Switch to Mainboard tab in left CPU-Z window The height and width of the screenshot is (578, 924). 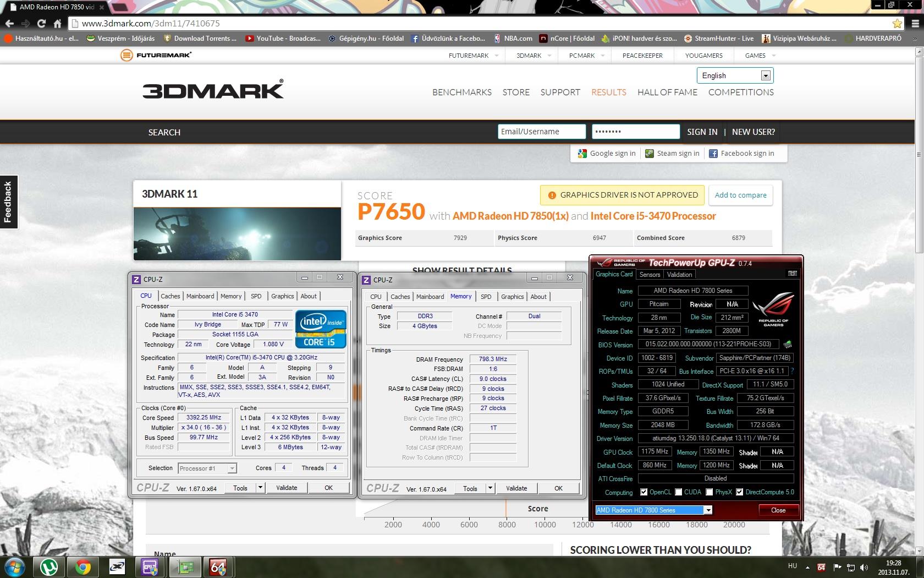pyautogui.click(x=200, y=296)
